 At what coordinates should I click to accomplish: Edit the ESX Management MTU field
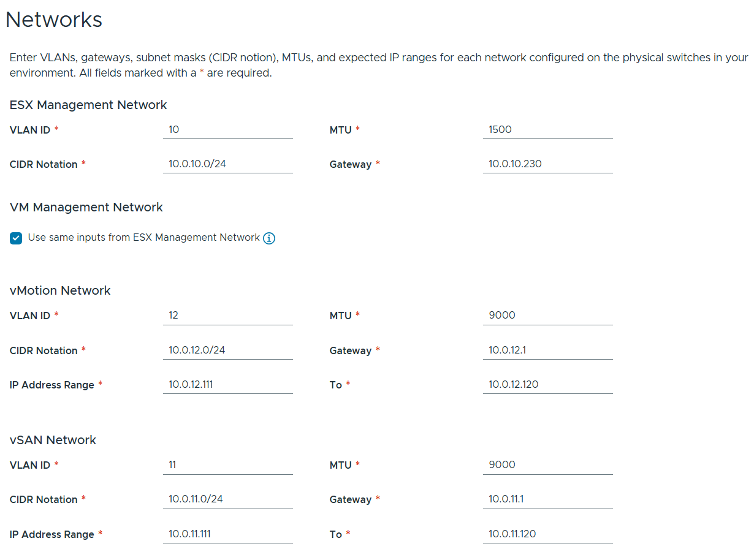pos(547,130)
